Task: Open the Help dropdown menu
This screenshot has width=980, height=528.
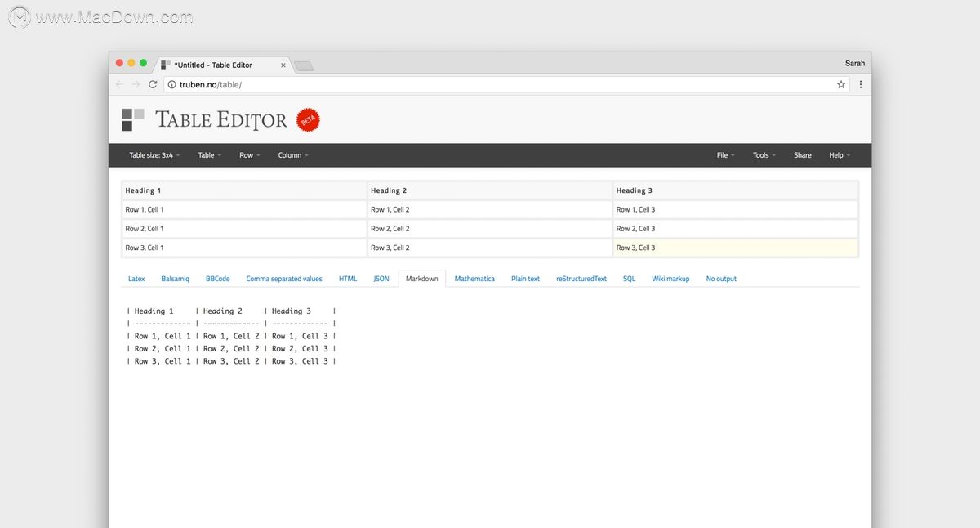Action: [x=840, y=155]
